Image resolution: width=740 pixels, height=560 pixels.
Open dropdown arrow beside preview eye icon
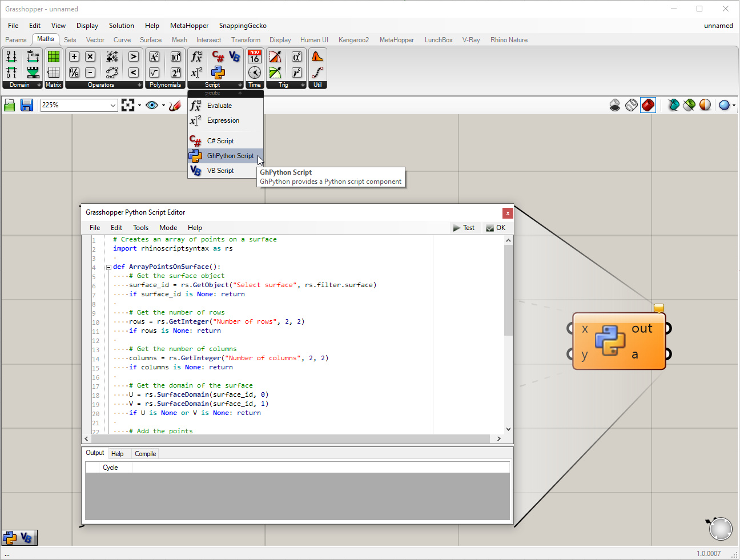click(163, 105)
